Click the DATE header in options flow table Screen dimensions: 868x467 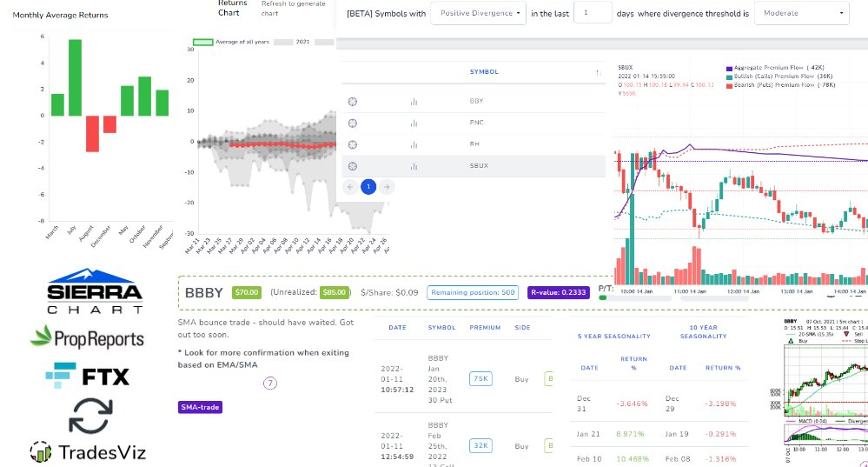coord(397,327)
